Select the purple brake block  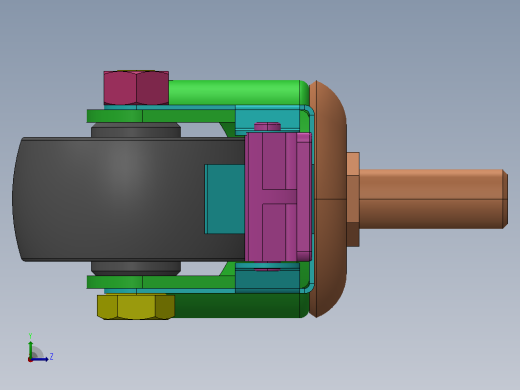pos(278,197)
